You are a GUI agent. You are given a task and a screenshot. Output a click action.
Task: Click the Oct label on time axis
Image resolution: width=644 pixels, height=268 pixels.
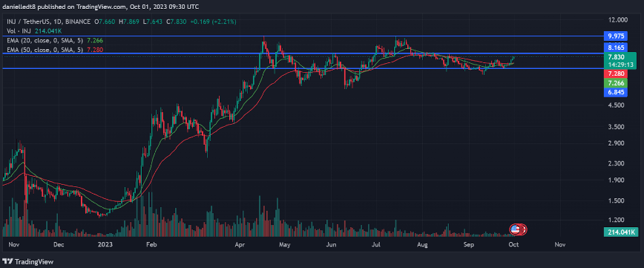pyautogui.click(x=514, y=244)
